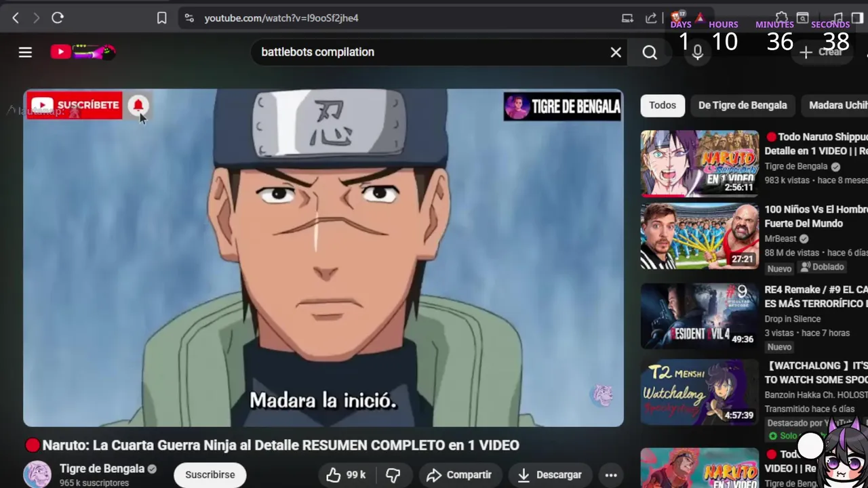
Task: Open the Crear create menu
Action: coord(821,52)
